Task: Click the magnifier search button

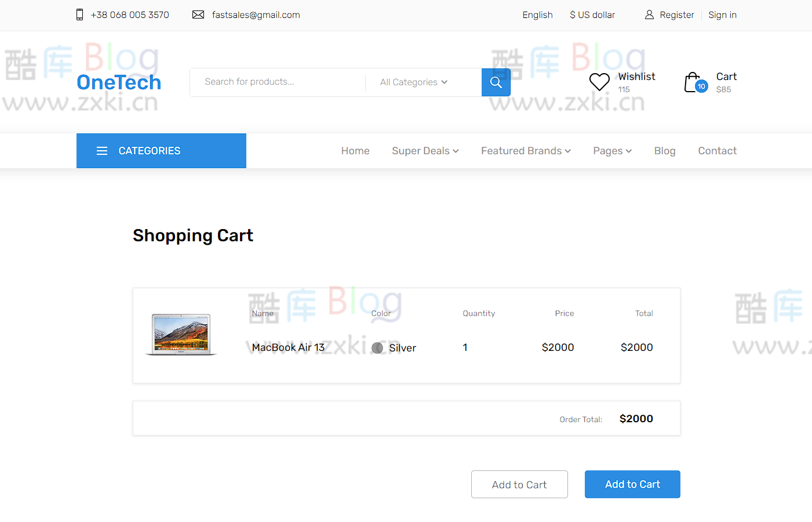Action: [x=496, y=82]
